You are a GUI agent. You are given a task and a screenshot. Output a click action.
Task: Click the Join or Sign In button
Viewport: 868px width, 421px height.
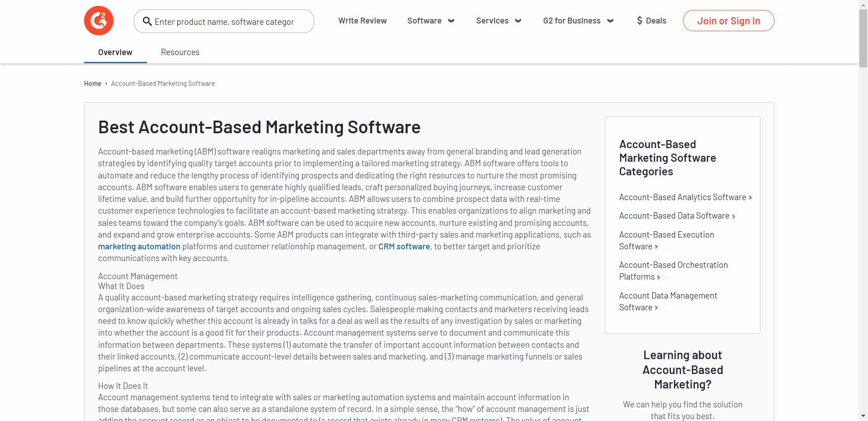click(x=728, y=20)
